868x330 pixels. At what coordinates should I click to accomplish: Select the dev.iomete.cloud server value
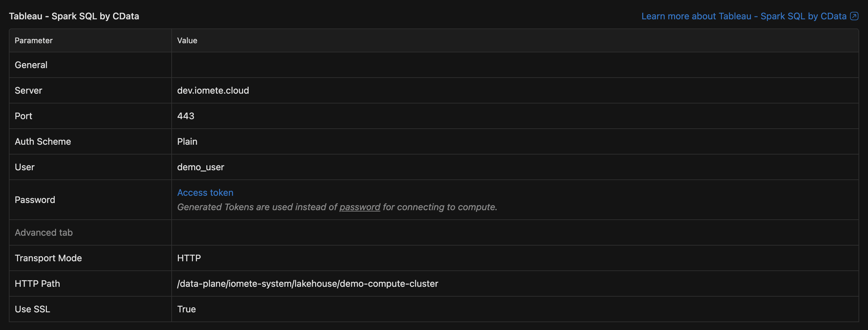pyautogui.click(x=213, y=90)
